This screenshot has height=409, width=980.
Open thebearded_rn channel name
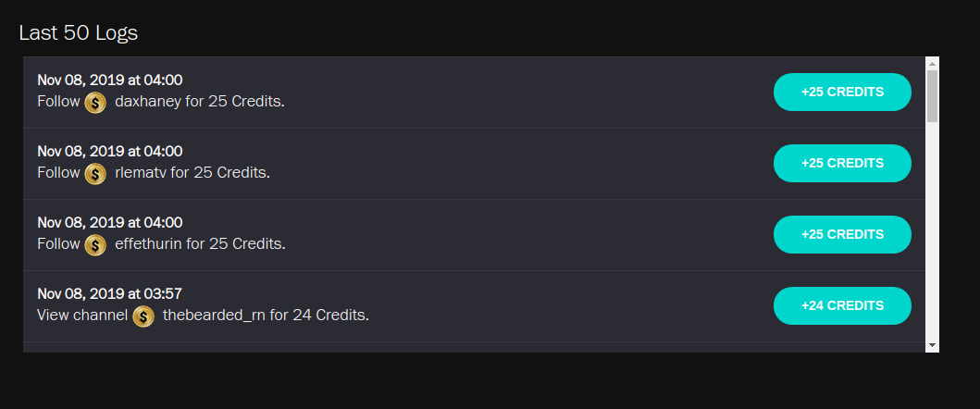point(214,316)
